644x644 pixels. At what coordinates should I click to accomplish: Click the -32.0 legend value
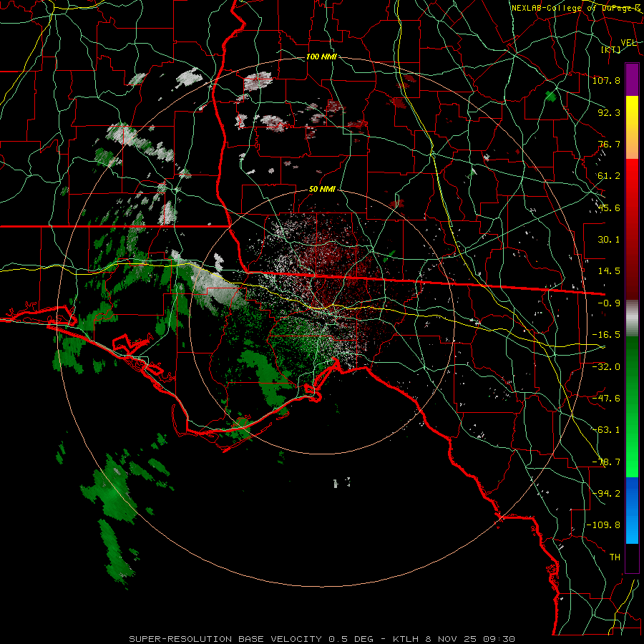606,367
